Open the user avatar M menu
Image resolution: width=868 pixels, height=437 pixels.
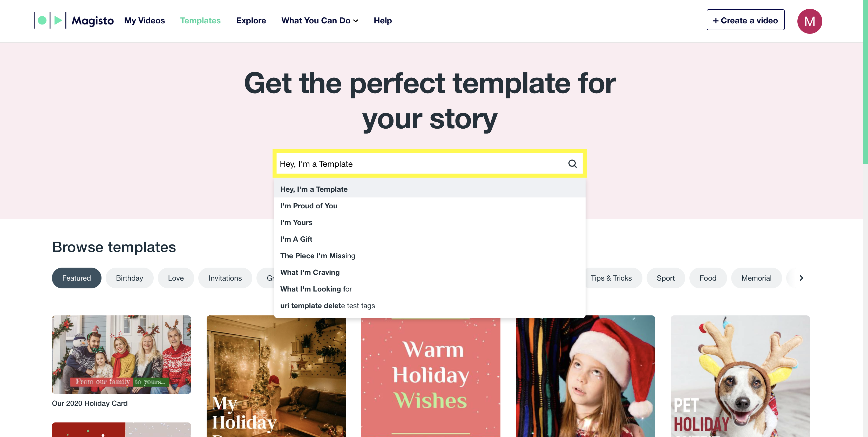pos(809,21)
